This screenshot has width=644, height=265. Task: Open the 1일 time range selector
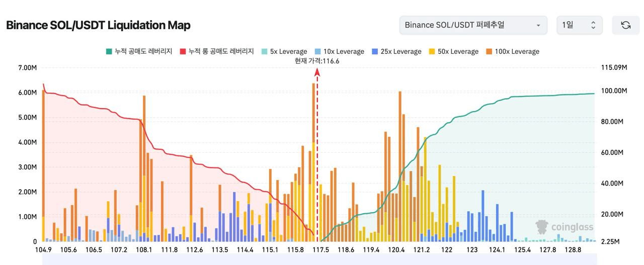coord(579,25)
